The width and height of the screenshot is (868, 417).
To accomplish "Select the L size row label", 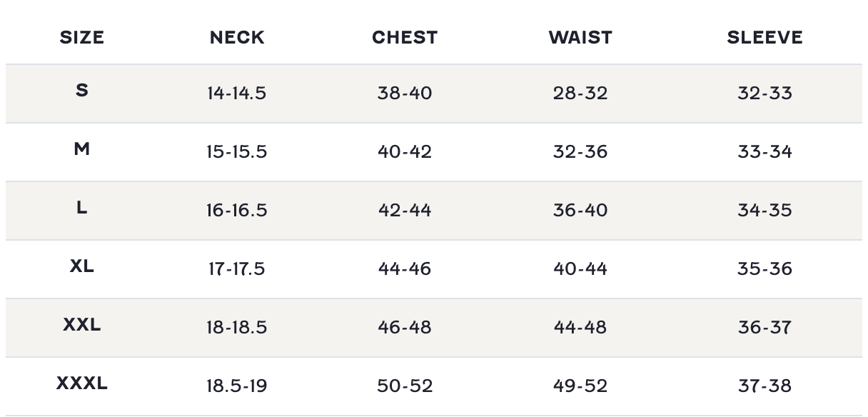I will (x=82, y=208).
